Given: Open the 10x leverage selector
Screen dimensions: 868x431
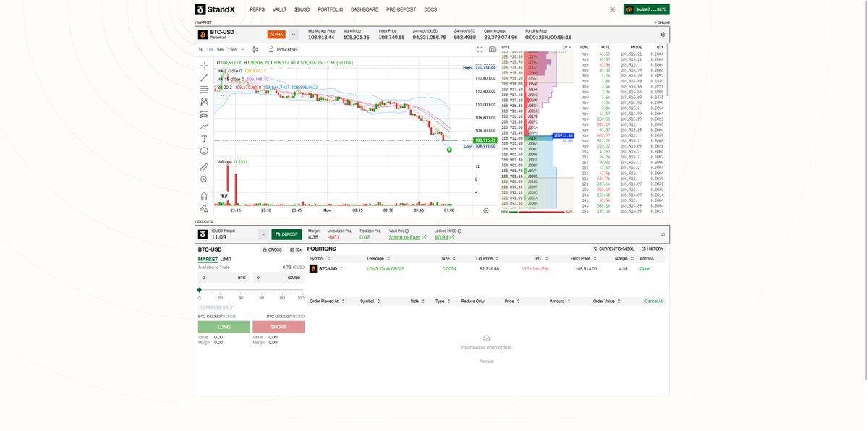Looking at the screenshot, I should [x=295, y=249].
